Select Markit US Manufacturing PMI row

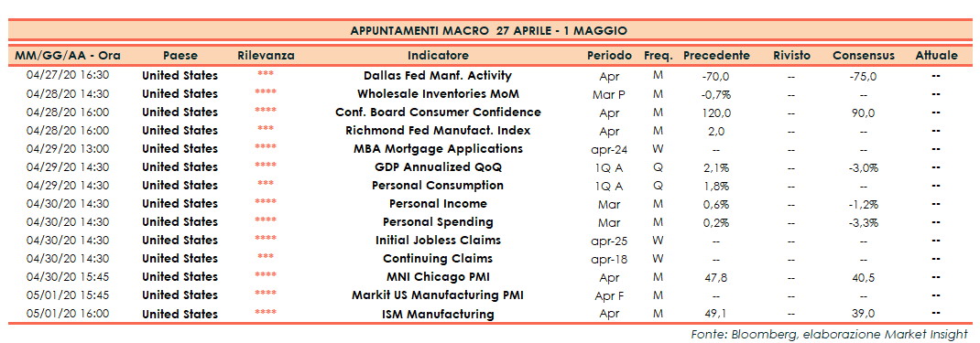click(x=489, y=295)
